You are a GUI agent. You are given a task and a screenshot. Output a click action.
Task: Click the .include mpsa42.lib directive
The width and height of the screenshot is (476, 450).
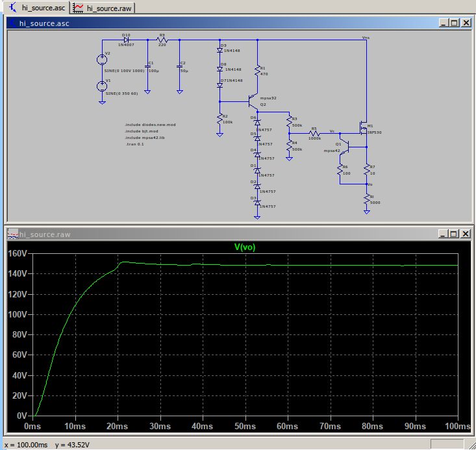coord(145,138)
